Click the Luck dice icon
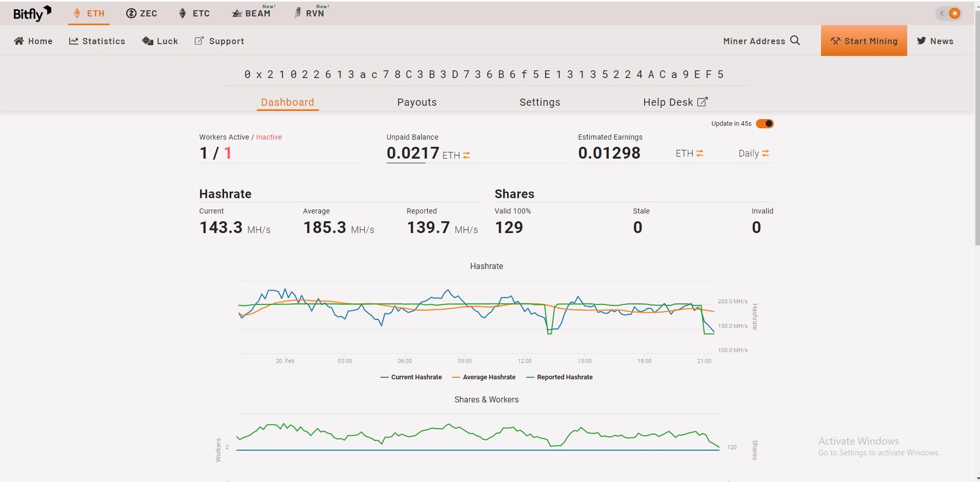The height and width of the screenshot is (482, 980). [148, 41]
